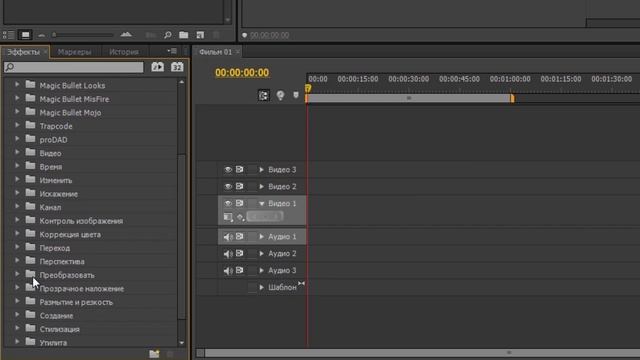Expand the Trapcode effects folder
Screen dimensions: 640x360
pyautogui.click(x=17, y=125)
